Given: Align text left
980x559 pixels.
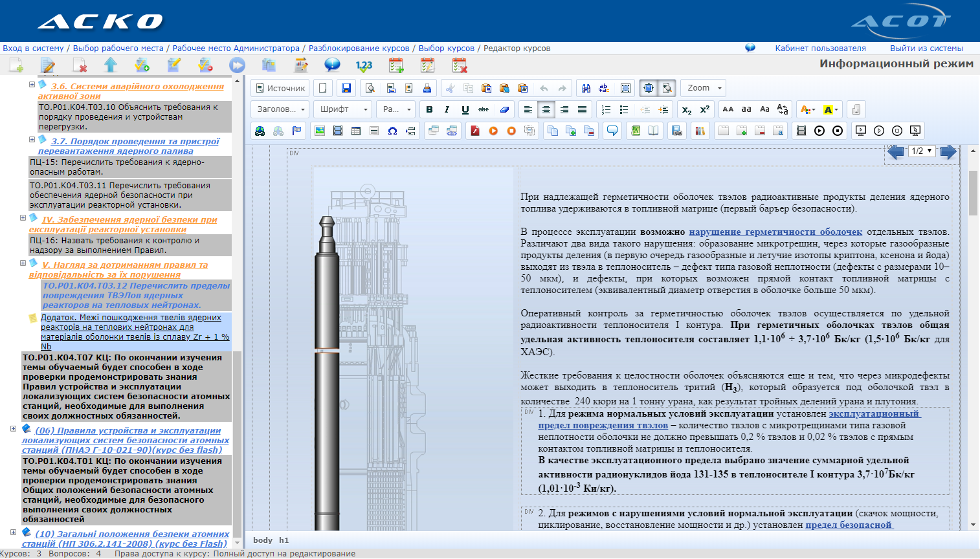Looking at the screenshot, I should click(x=528, y=109).
